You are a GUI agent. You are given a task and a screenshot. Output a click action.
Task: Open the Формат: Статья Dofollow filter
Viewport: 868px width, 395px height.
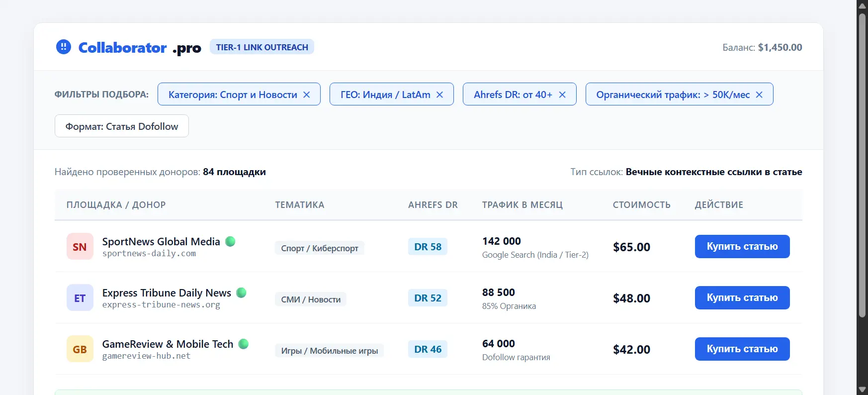(x=122, y=126)
